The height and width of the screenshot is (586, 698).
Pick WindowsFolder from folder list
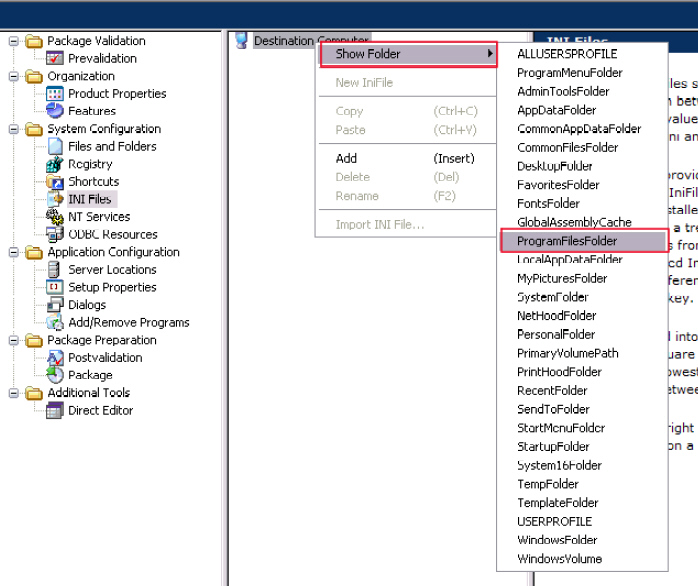click(x=557, y=540)
